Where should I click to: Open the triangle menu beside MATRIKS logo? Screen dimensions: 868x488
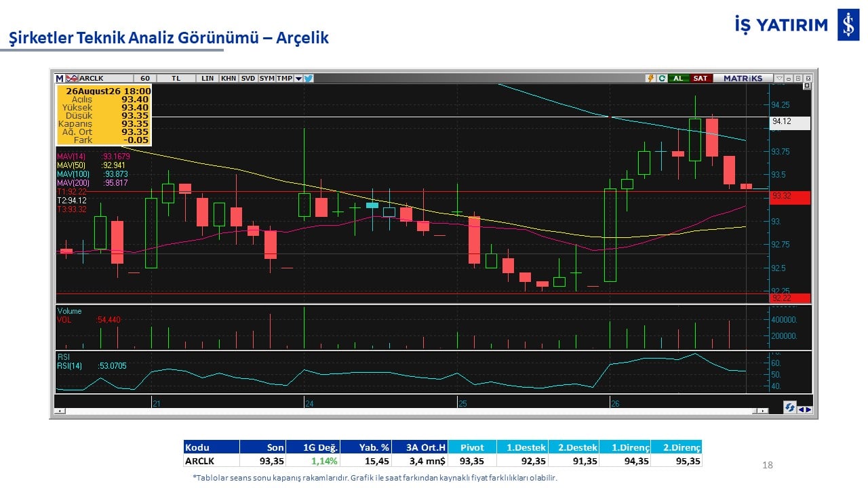click(779, 78)
